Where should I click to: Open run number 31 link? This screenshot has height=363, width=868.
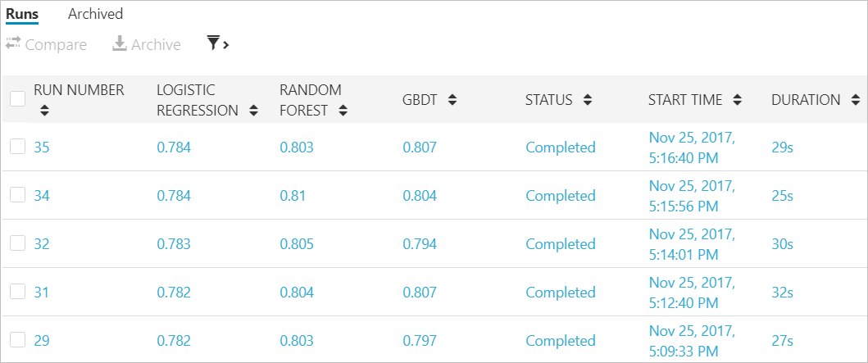tap(42, 293)
